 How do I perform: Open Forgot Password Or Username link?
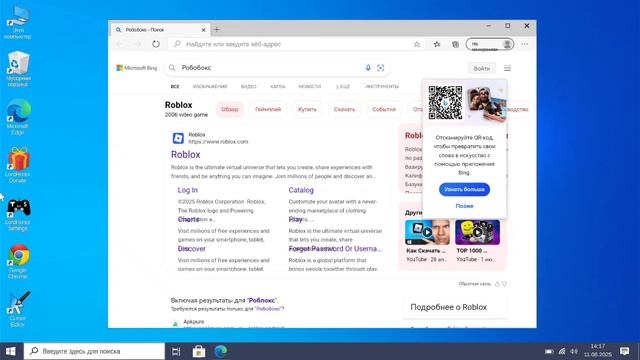click(335, 249)
